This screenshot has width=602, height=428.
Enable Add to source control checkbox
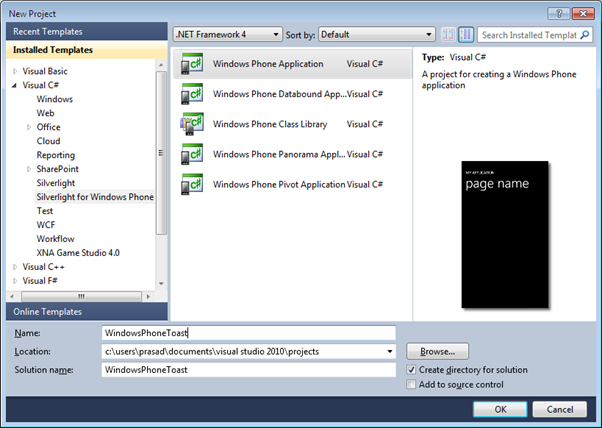click(411, 384)
